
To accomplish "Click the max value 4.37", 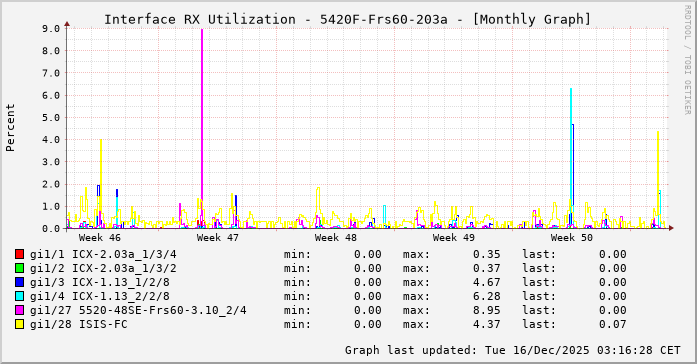I will 486,324.
